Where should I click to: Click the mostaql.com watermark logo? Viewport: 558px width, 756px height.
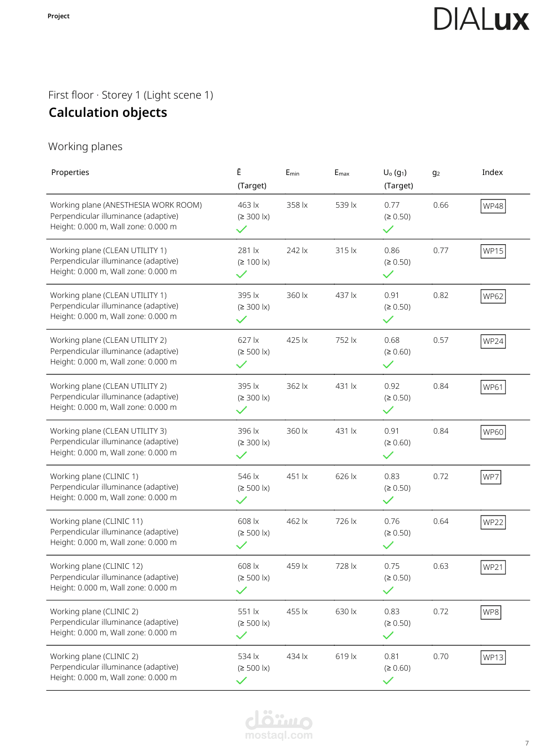279,725
